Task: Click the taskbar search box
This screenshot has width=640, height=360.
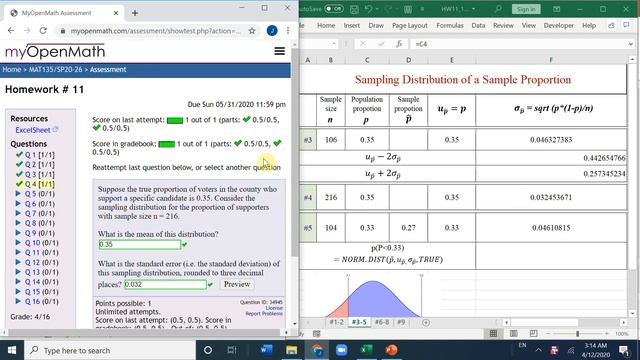Action: click(110, 350)
